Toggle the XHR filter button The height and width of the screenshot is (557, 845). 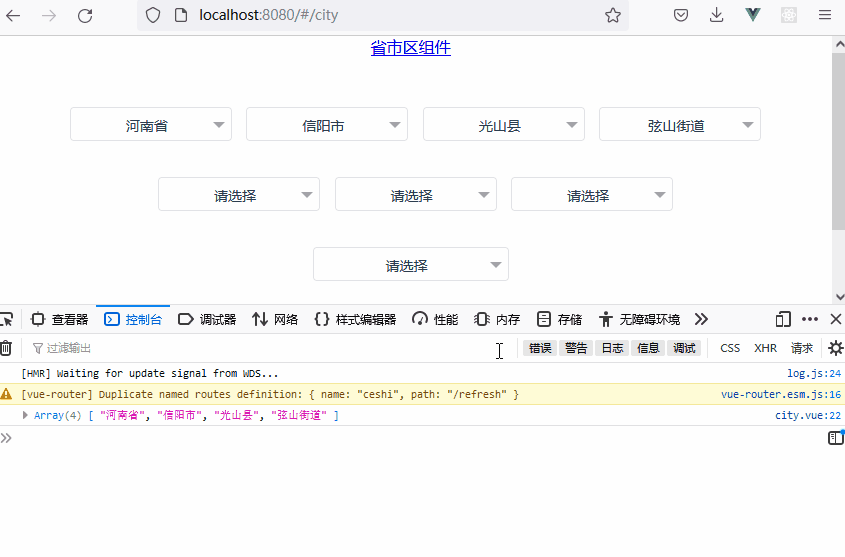(x=765, y=348)
